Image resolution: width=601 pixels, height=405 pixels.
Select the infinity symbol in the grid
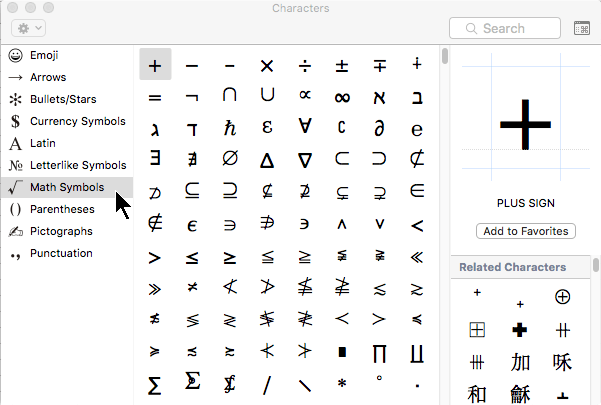[342, 97]
